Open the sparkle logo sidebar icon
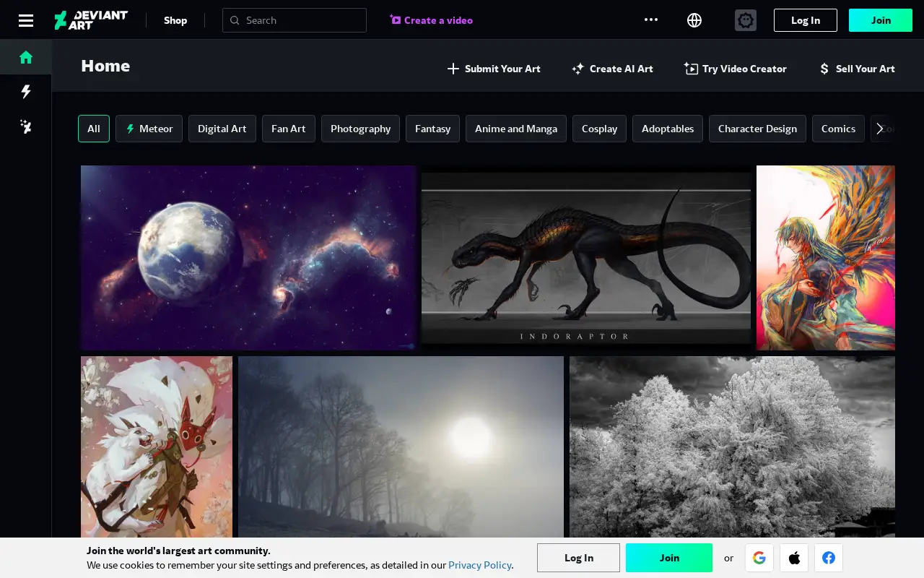Image resolution: width=924 pixels, height=578 pixels. pyautogui.click(x=26, y=127)
